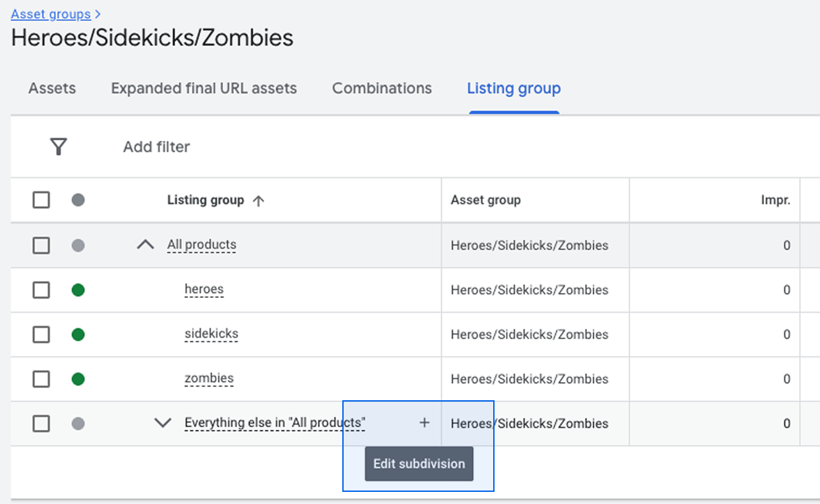Click the green status dot beside zombies
This screenshot has height=504, width=820.
pos(78,379)
